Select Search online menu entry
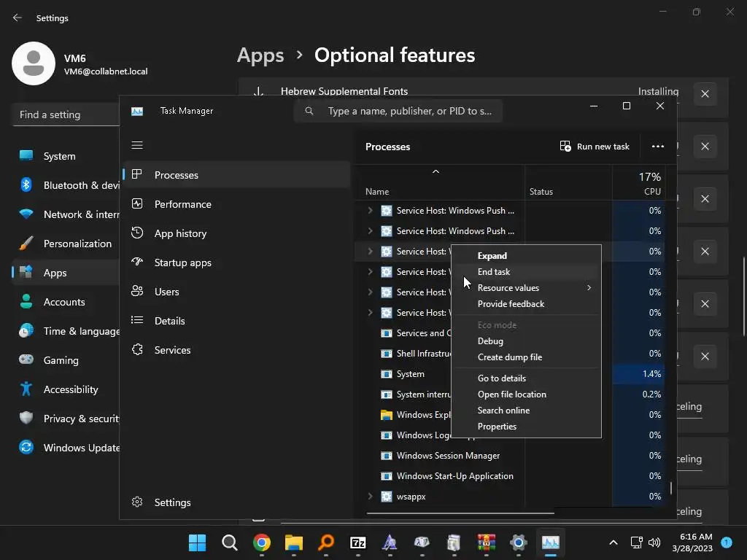 526,411
